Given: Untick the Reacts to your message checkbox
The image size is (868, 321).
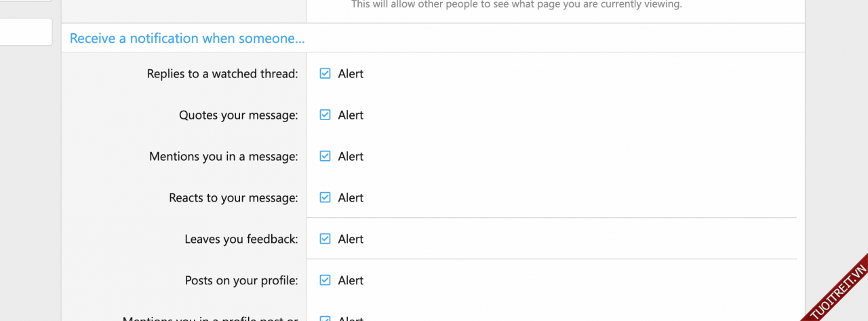Looking at the screenshot, I should click(325, 197).
